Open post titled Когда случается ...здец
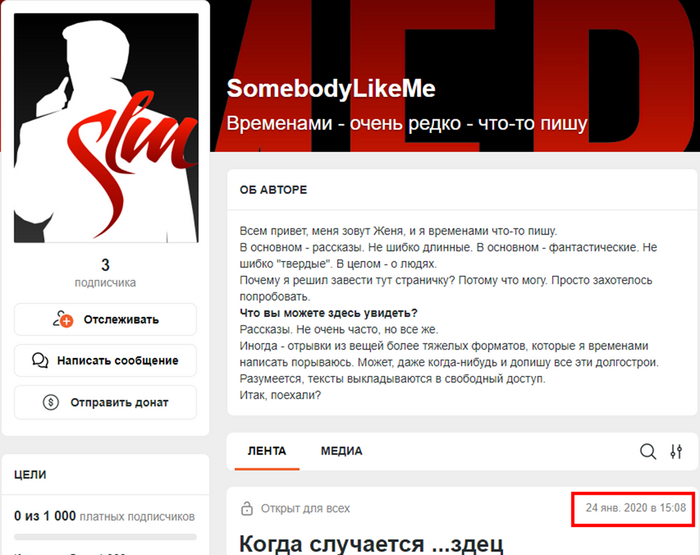 (x=371, y=543)
